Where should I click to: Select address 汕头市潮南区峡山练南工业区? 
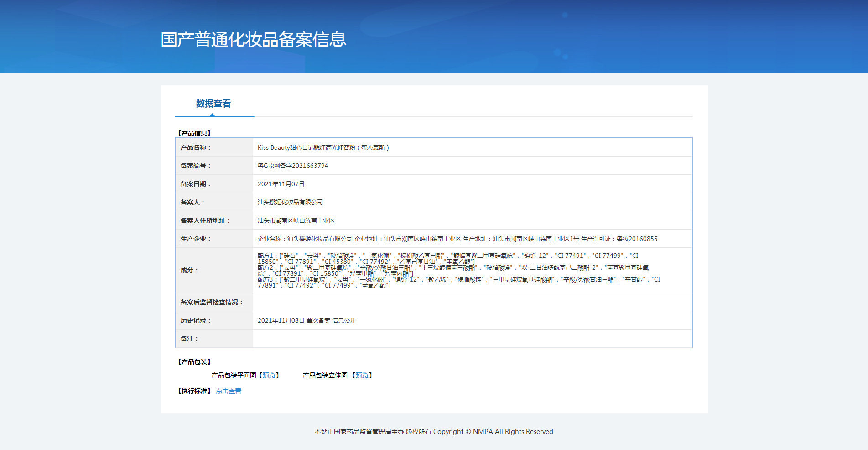point(296,220)
